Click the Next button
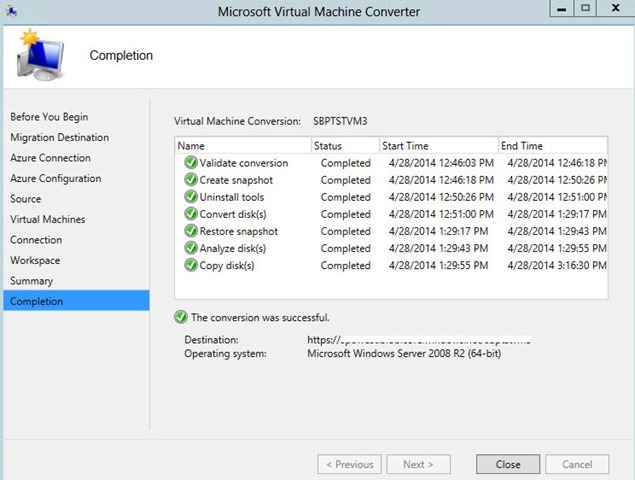 click(x=418, y=464)
